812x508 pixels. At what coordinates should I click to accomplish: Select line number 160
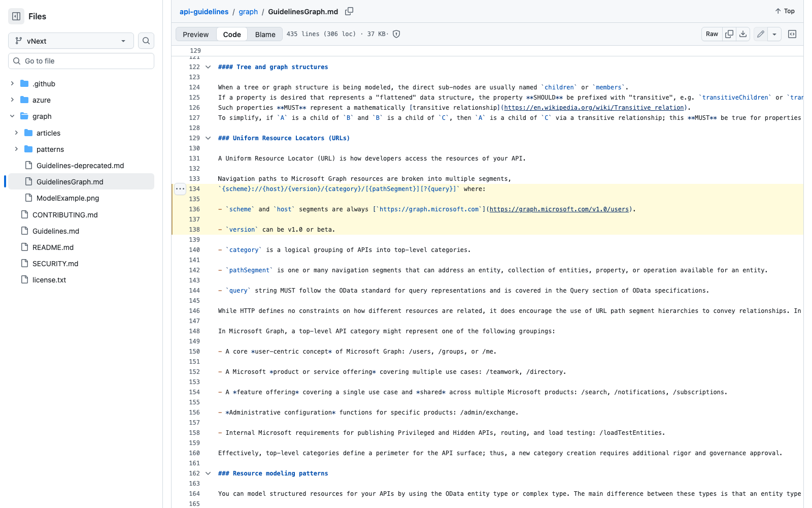pyautogui.click(x=194, y=453)
